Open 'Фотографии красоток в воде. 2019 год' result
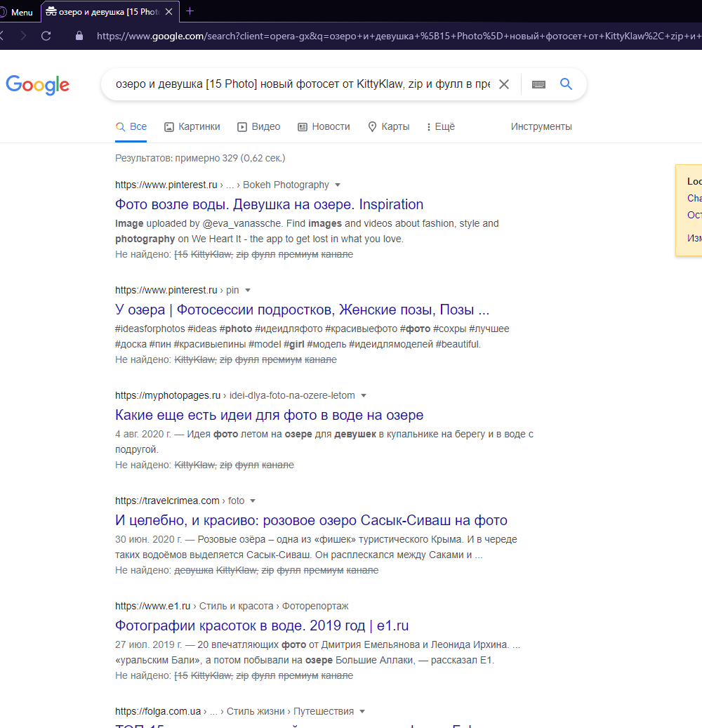 262,626
